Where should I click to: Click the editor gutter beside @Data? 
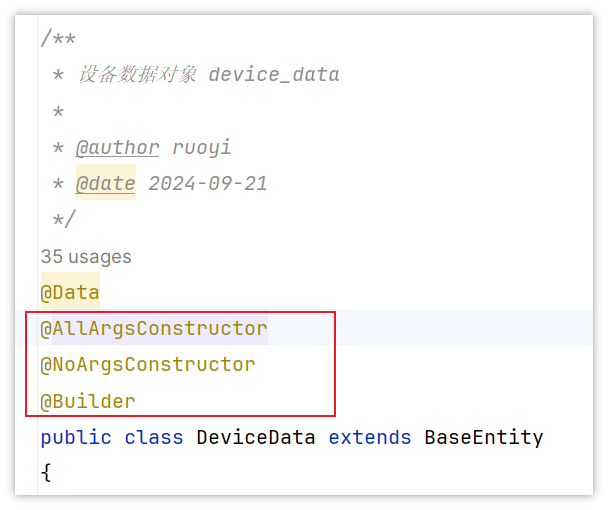pos(26,292)
